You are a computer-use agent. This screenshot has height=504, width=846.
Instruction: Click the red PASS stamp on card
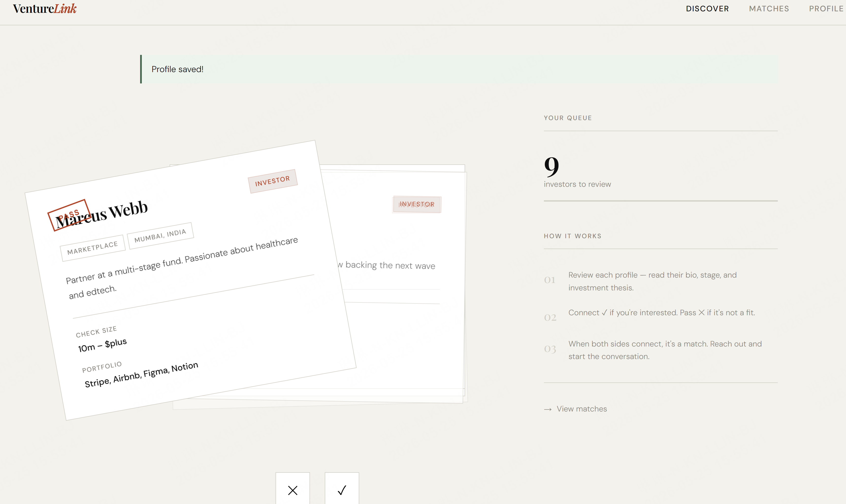tap(69, 215)
